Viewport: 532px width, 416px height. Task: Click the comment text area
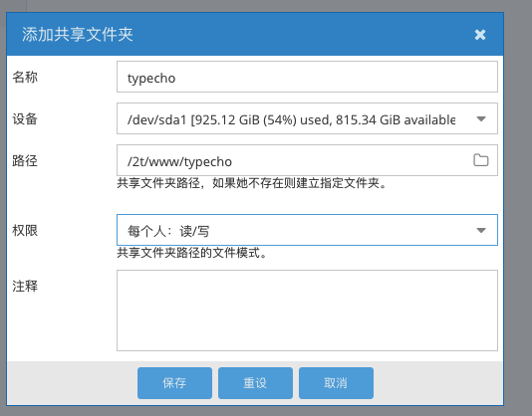coord(307,311)
